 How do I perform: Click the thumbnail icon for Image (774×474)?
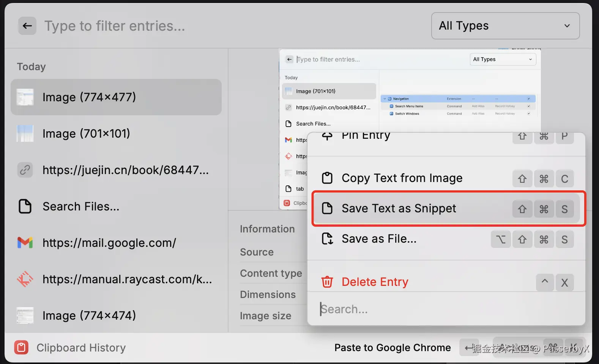(x=25, y=315)
